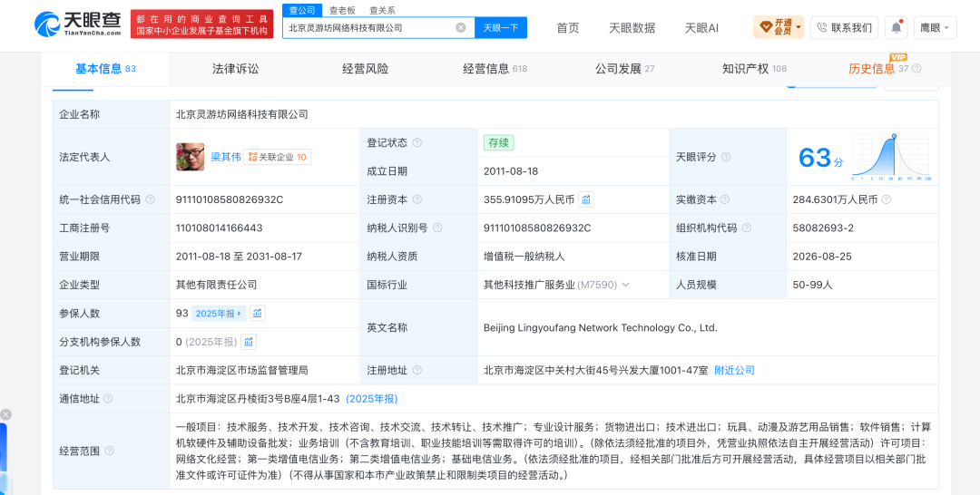Viewport: 980px width, 495px height.
Task: Click the score distribution chart
Action: 892,158
